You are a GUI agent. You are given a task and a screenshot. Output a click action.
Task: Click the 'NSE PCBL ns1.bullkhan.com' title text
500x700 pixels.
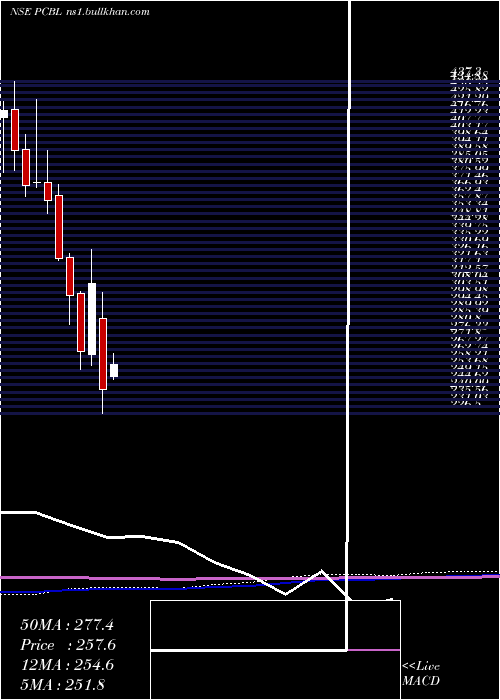pos(79,12)
